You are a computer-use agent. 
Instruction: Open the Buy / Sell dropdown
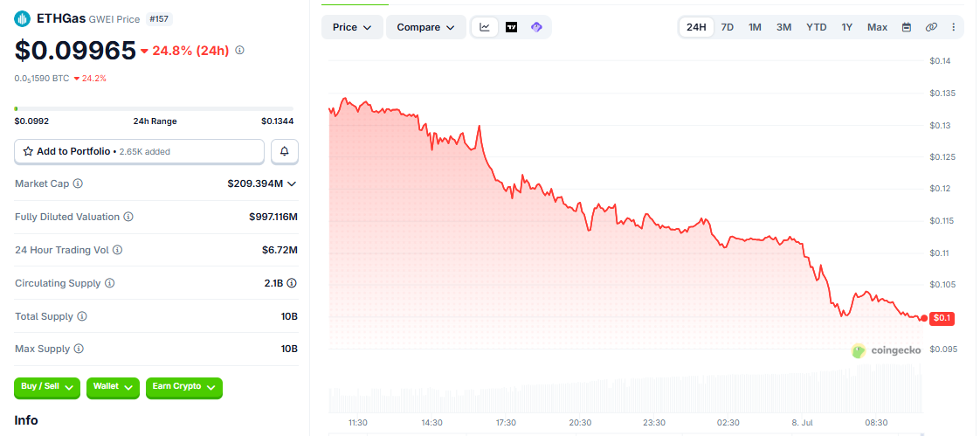[47, 387]
